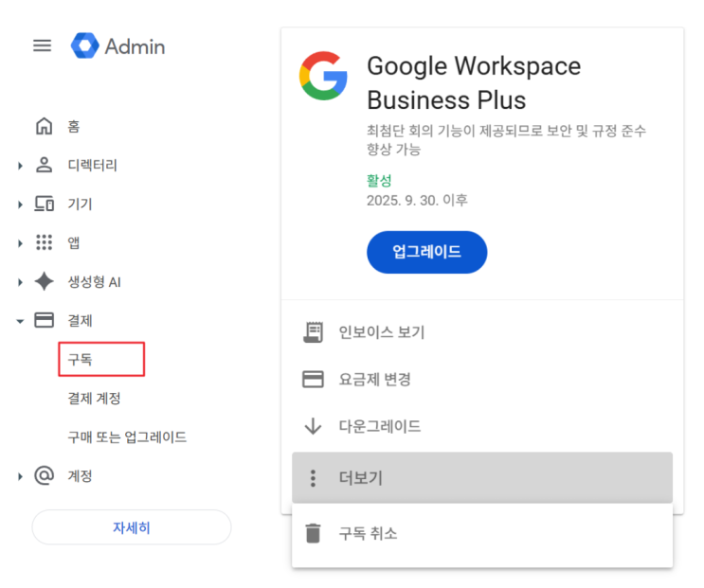Click the blue 업그레이드 button
The width and height of the screenshot is (704, 588).
tap(427, 252)
